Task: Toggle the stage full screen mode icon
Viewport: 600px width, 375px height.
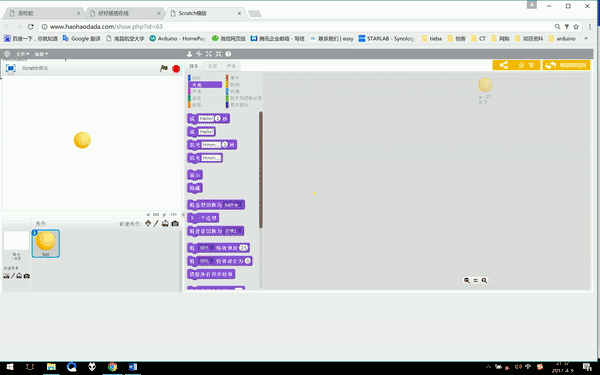Action: click(11, 68)
